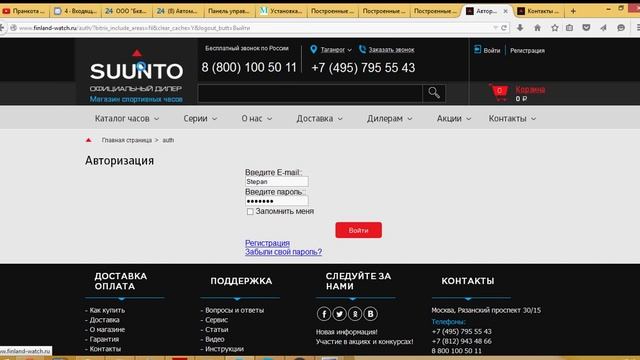This screenshot has width=640, height=360.
Task: Open the address bar history dropdown arrow
Action: coord(495,28)
